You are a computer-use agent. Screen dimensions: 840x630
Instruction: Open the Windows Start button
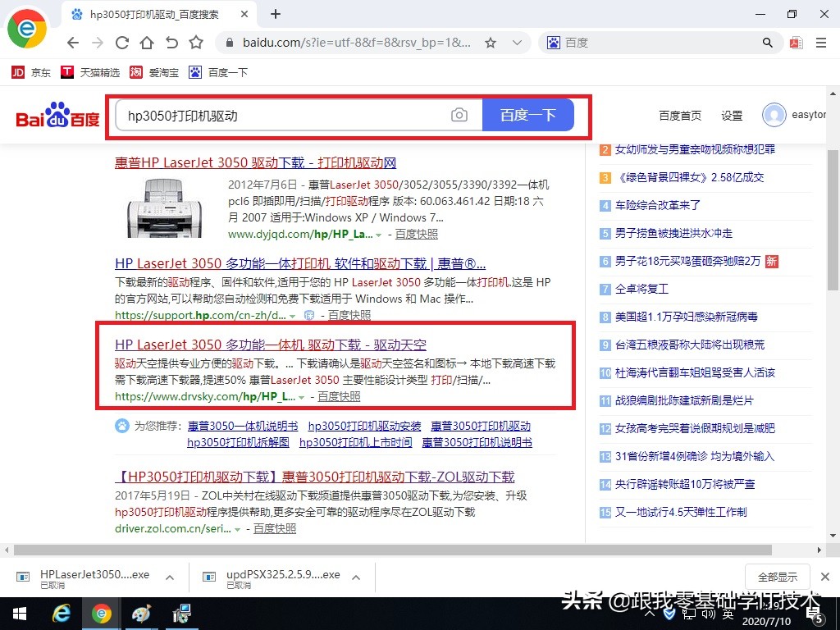pos(18,613)
